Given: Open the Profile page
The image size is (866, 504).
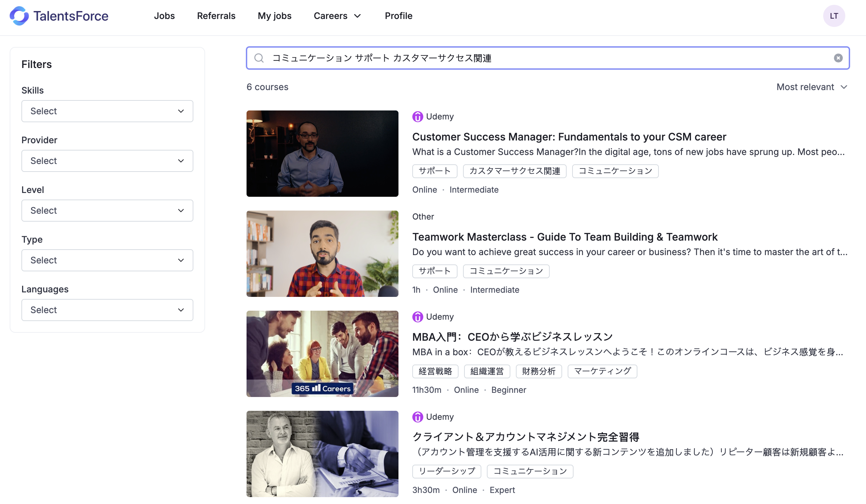Looking at the screenshot, I should 398,16.
